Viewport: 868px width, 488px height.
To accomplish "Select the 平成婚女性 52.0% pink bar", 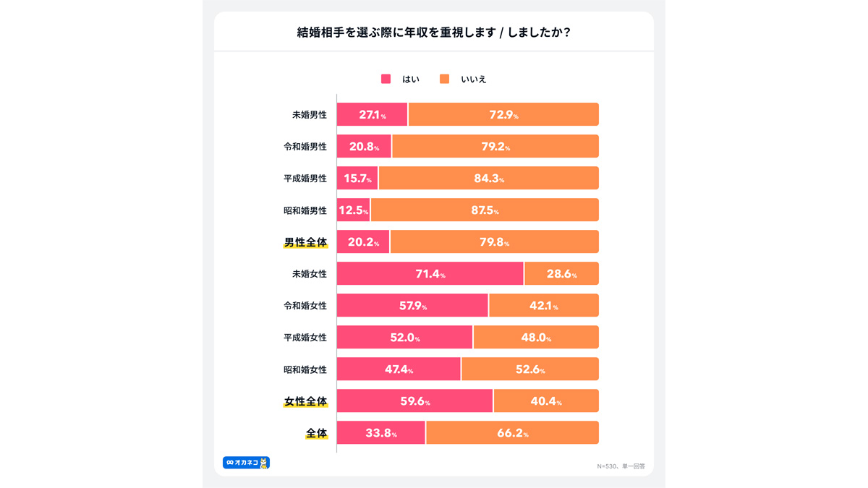I will [404, 337].
